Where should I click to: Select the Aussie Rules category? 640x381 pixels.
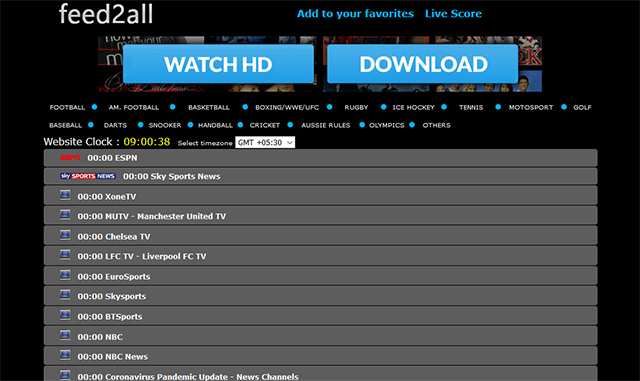pyautogui.click(x=326, y=125)
